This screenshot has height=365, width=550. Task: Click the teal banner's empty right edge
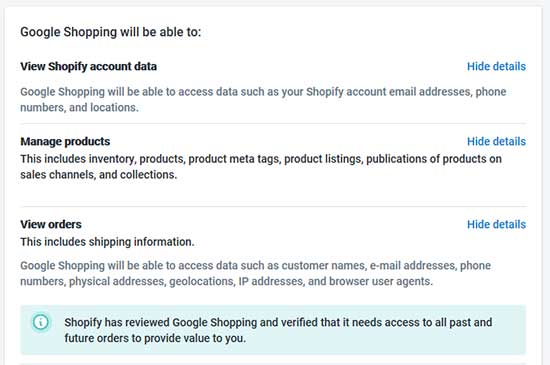(510, 330)
